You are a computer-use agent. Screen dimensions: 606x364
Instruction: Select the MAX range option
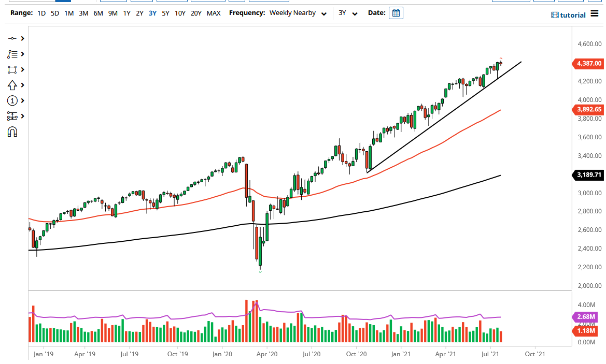pyautogui.click(x=214, y=13)
